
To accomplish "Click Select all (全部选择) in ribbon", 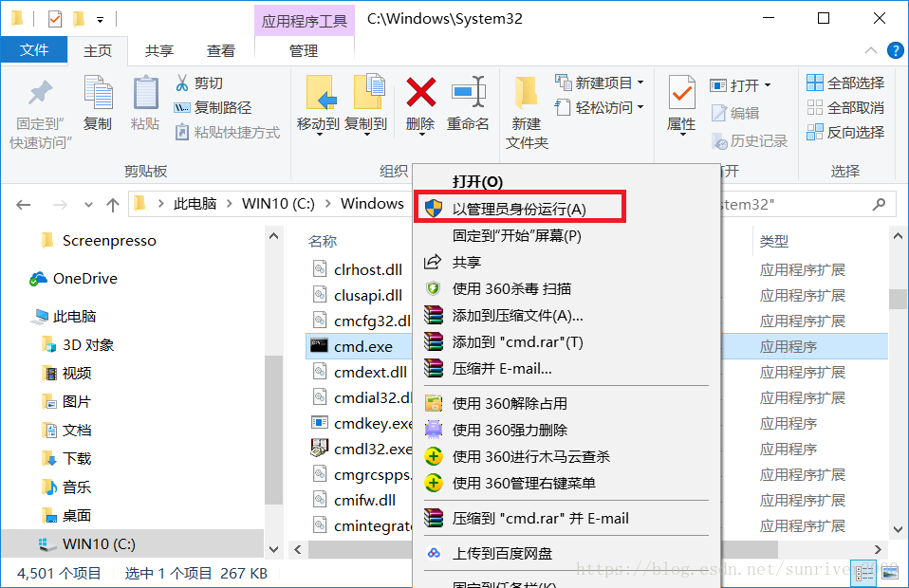I will tap(845, 83).
